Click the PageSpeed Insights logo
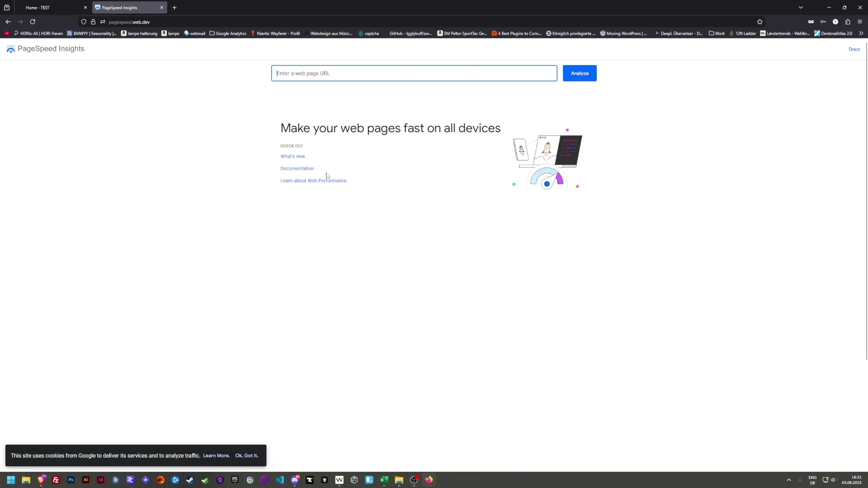The width and height of the screenshot is (868, 488). point(11,49)
